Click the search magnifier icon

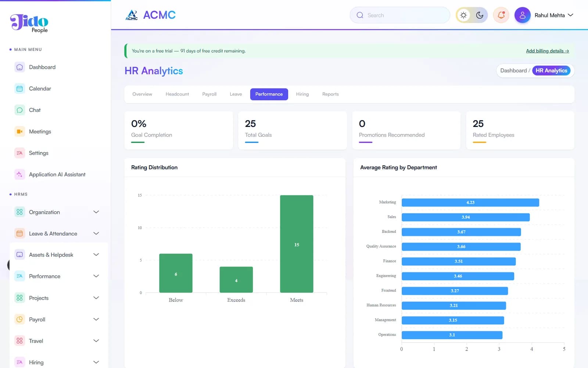[360, 15]
